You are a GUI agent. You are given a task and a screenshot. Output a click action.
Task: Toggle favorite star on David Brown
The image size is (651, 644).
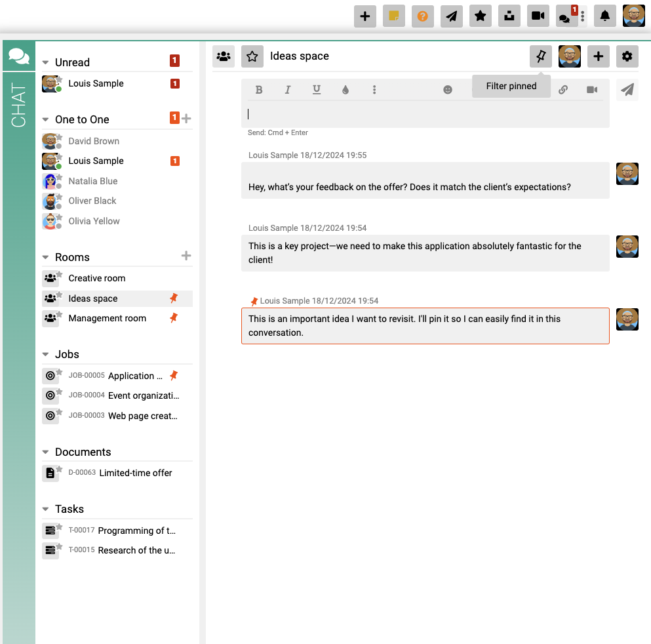60,136
